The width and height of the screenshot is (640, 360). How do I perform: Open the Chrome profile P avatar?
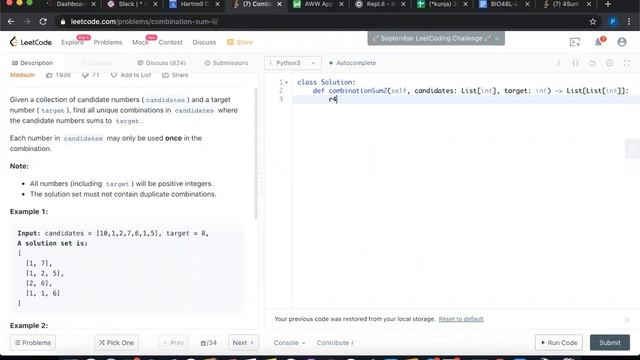tap(613, 22)
